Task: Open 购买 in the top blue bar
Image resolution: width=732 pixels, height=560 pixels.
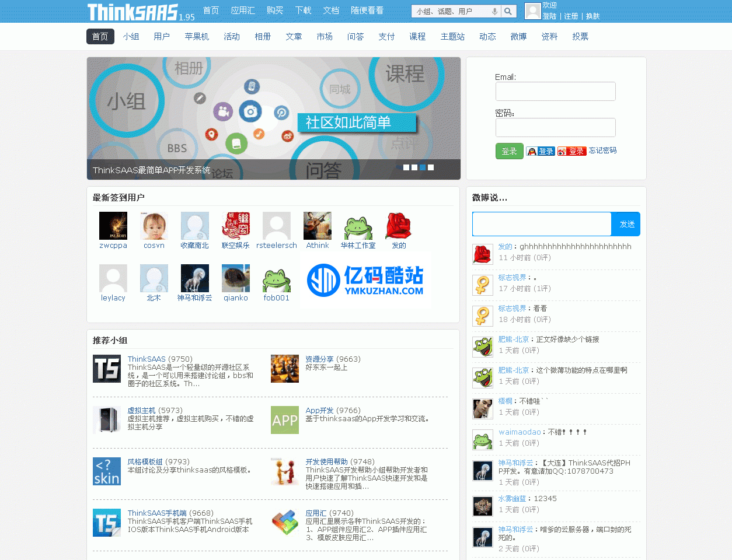Action: pos(275,10)
